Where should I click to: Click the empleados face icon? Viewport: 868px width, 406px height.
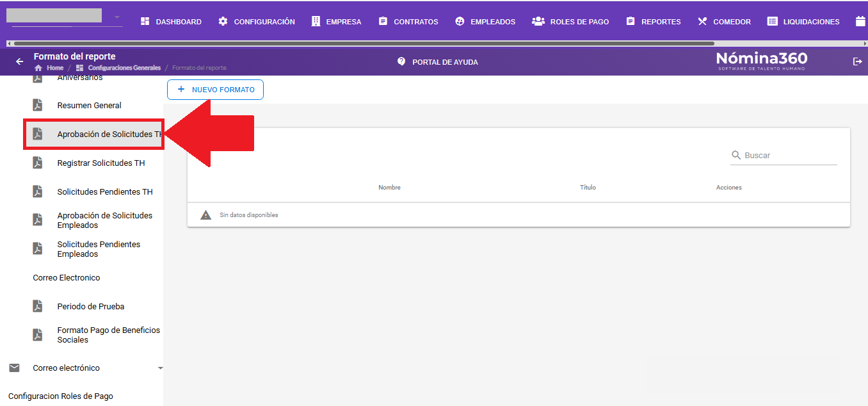460,22
